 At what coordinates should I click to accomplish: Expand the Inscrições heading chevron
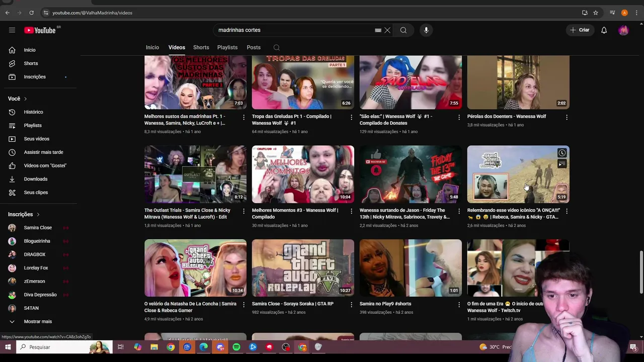click(x=38, y=214)
